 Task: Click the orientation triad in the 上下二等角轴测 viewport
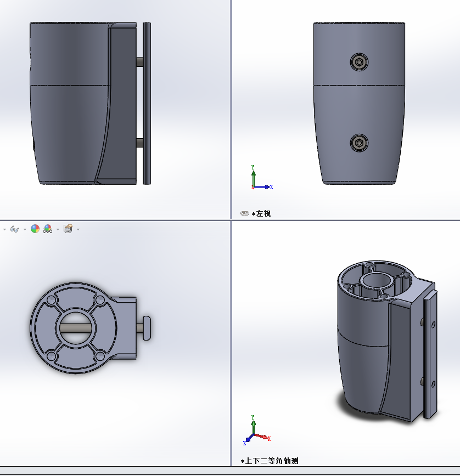(x=257, y=430)
